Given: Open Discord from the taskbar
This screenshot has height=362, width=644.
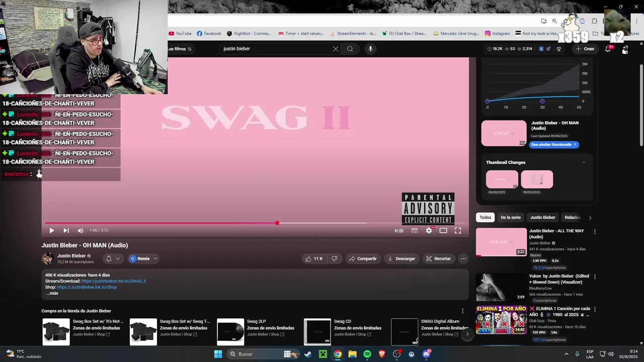Looking at the screenshot, I should coord(427,354).
